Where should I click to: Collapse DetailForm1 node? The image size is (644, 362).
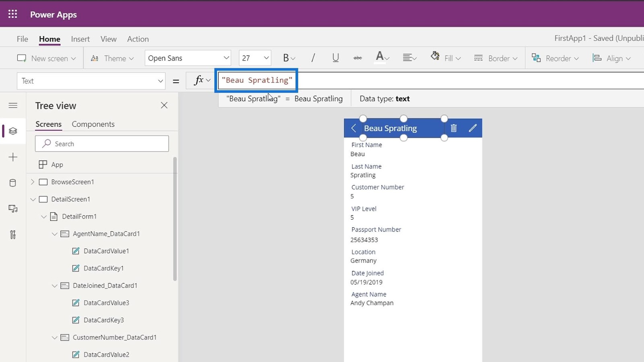pos(44,216)
